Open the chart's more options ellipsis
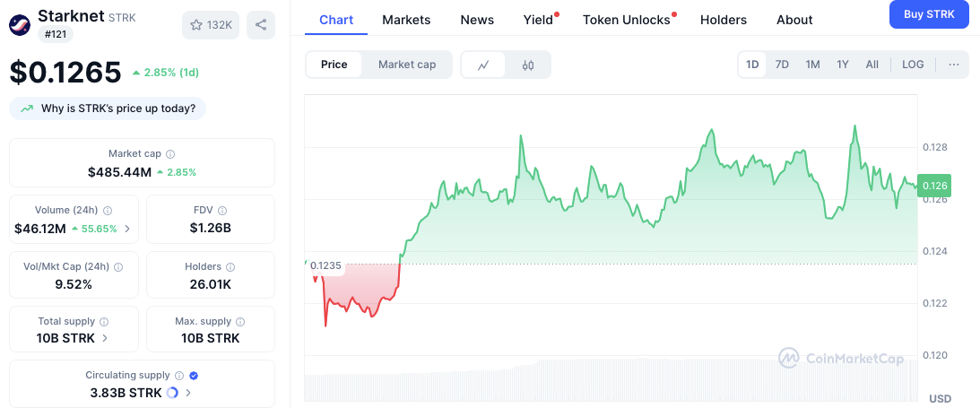Viewport: 980px width, 408px height. (953, 65)
